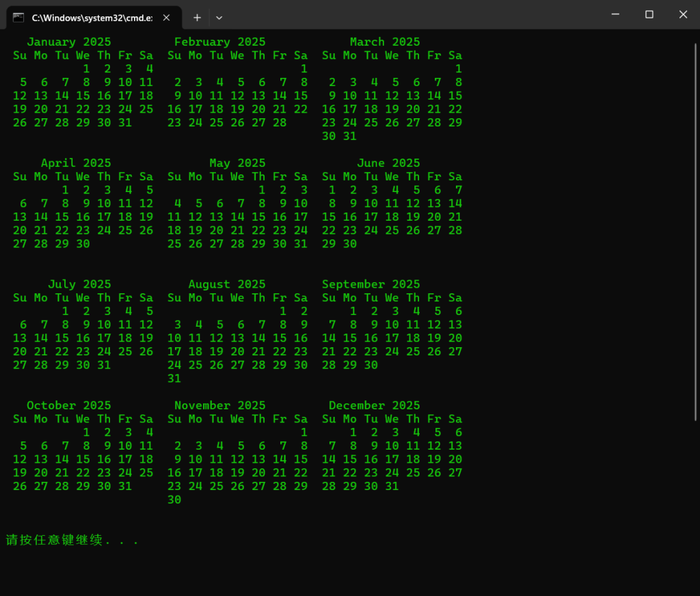The width and height of the screenshot is (700, 596).
Task: Click the May 2025 heading
Action: (x=237, y=163)
